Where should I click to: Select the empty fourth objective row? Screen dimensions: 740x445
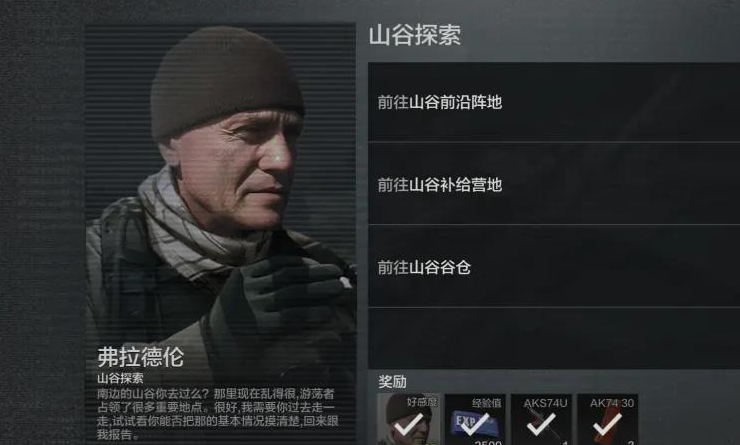coord(554,338)
